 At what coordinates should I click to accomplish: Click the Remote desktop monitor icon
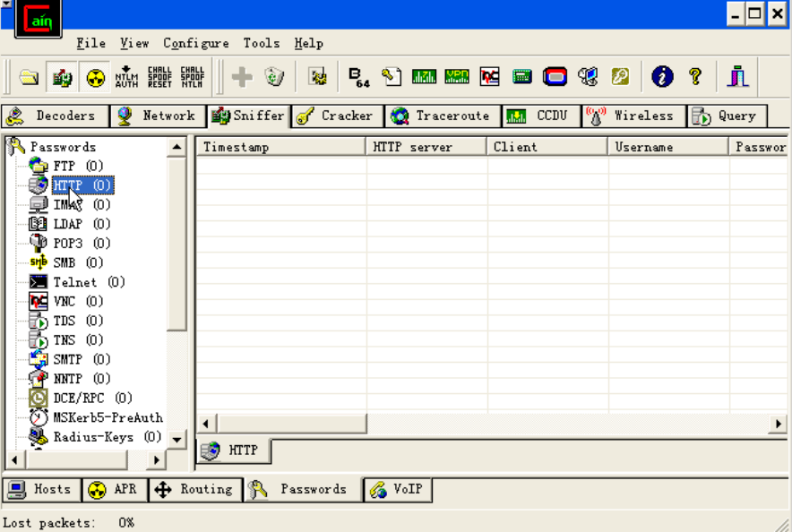[x=588, y=77]
